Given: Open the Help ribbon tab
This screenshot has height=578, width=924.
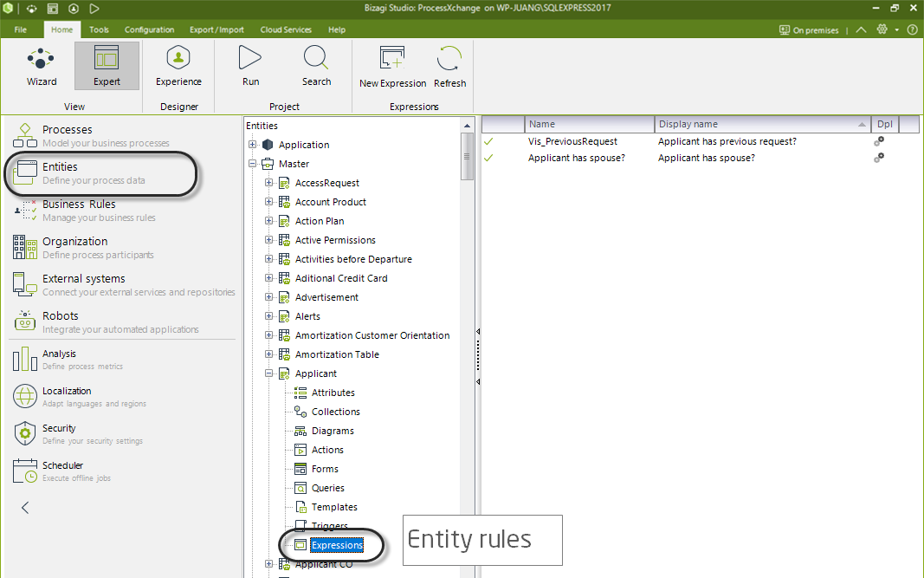Looking at the screenshot, I should 337,29.
